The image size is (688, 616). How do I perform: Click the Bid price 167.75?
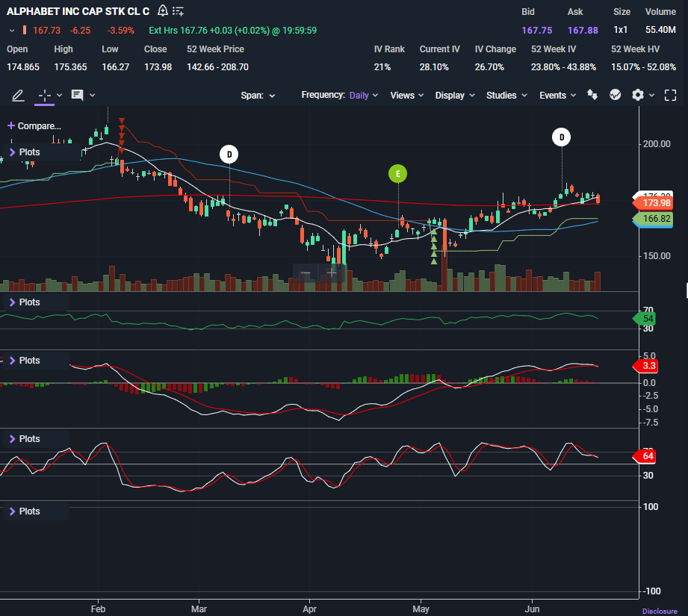[x=536, y=31]
